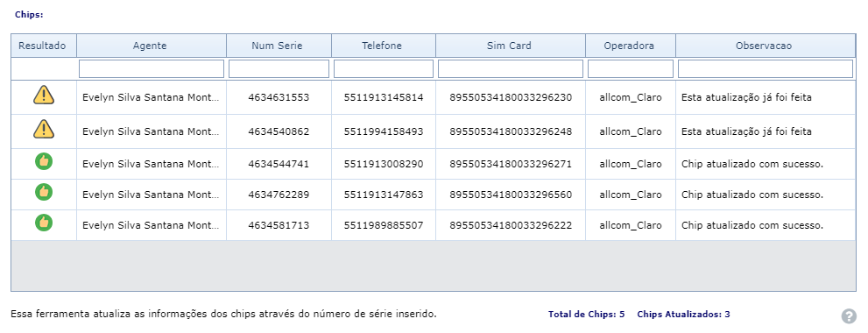Click warning icon for serial 4634540862
This screenshot has width=868, height=333.
coord(44,129)
